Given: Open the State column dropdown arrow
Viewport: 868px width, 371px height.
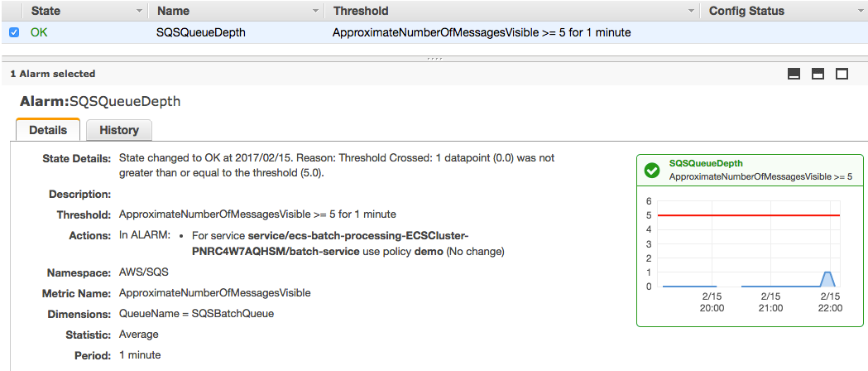Looking at the screenshot, I should (139, 11).
